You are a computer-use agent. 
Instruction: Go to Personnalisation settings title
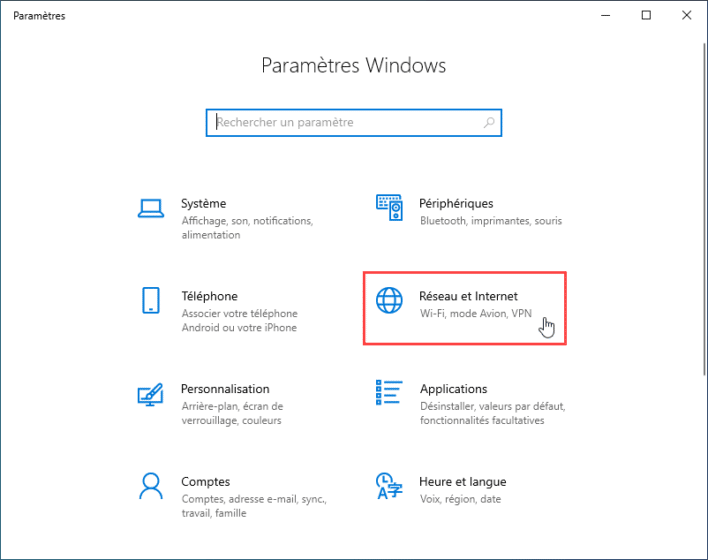pos(225,389)
